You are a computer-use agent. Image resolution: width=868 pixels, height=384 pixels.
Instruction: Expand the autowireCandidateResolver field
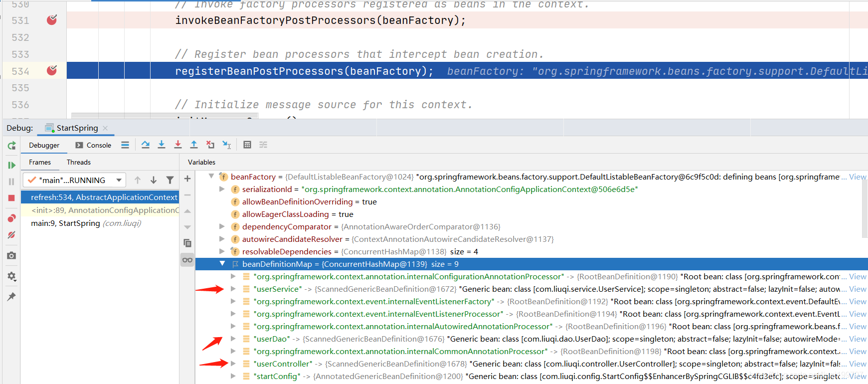pos(222,239)
